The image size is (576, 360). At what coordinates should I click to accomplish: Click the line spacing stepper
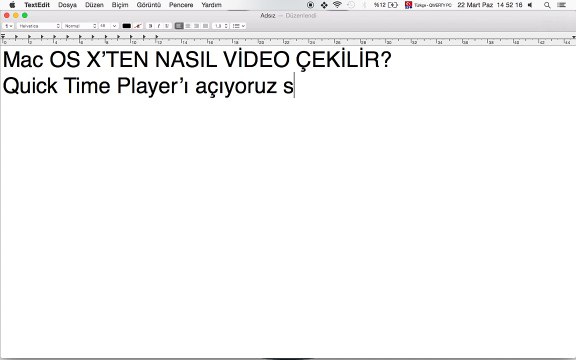point(226,26)
